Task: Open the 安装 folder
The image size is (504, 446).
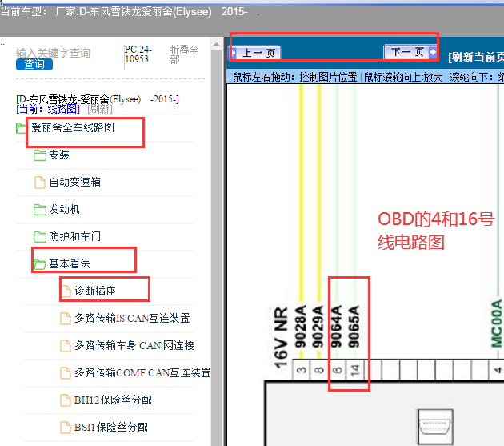Action: (59, 155)
